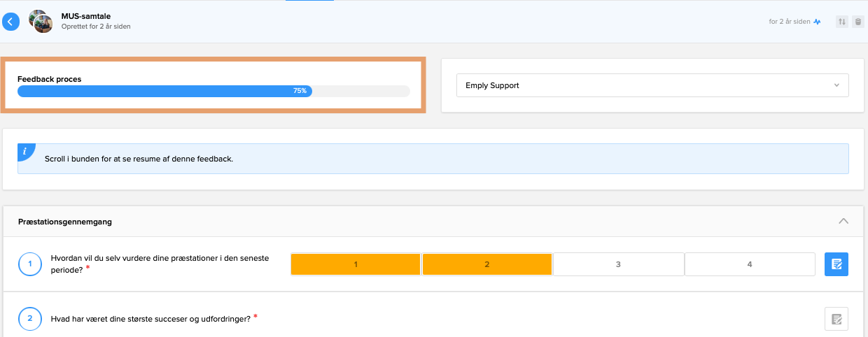Screen dimensions: 868x337
Task: Open the note editor for question 2
Action: pos(836,319)
